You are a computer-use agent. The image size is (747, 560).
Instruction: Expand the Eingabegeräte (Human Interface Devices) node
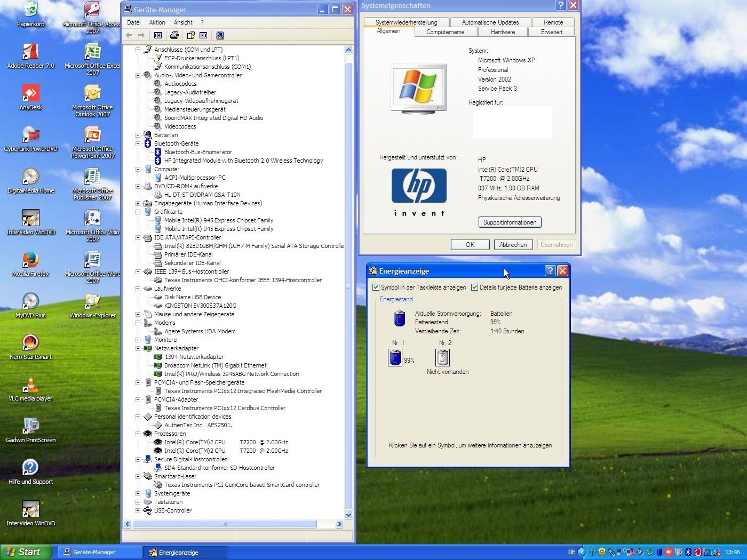tap(138, 203)
